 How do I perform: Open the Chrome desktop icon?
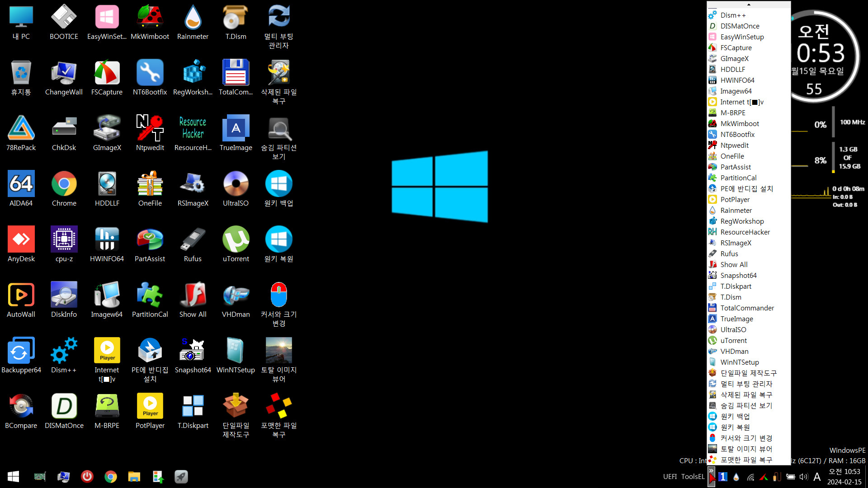click(64, 189)
